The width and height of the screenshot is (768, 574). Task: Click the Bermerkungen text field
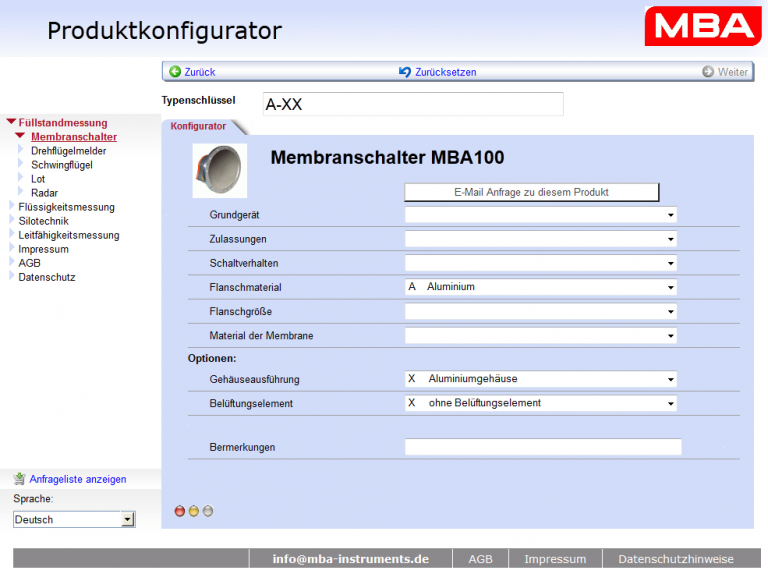[x=543, y=447]
